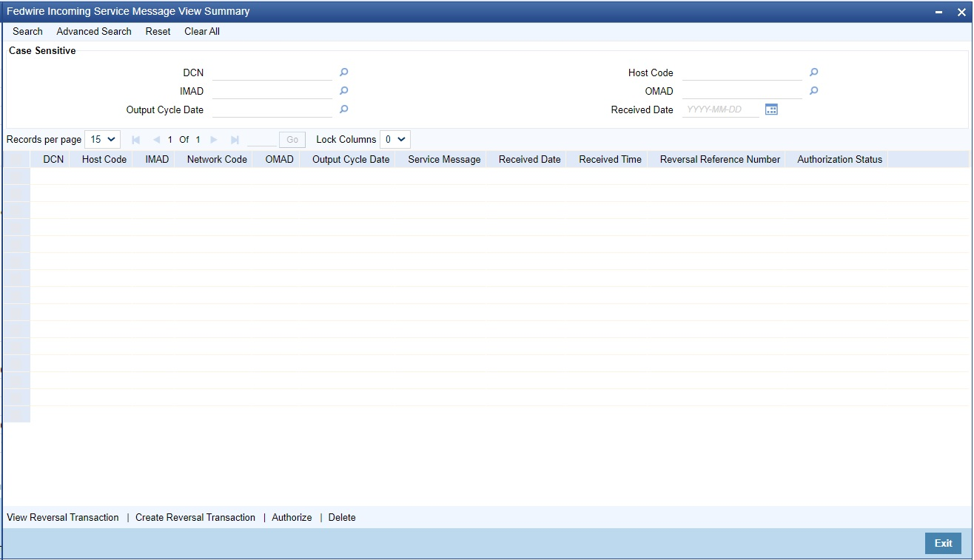Sort by the Service Message column header
Image resolution: width=974 pixels, height=560 pixels.
444,159
